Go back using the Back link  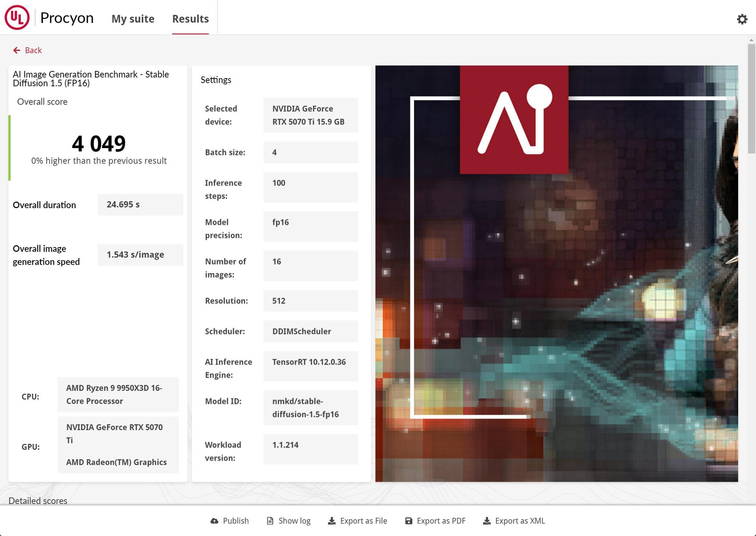point(33,50)
